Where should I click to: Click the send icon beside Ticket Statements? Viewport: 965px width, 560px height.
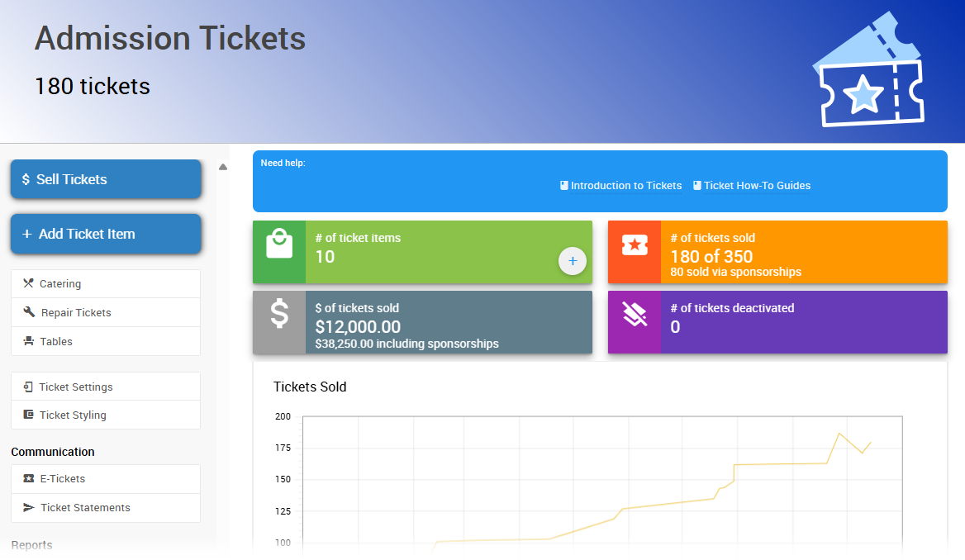[x=26, y=507]
